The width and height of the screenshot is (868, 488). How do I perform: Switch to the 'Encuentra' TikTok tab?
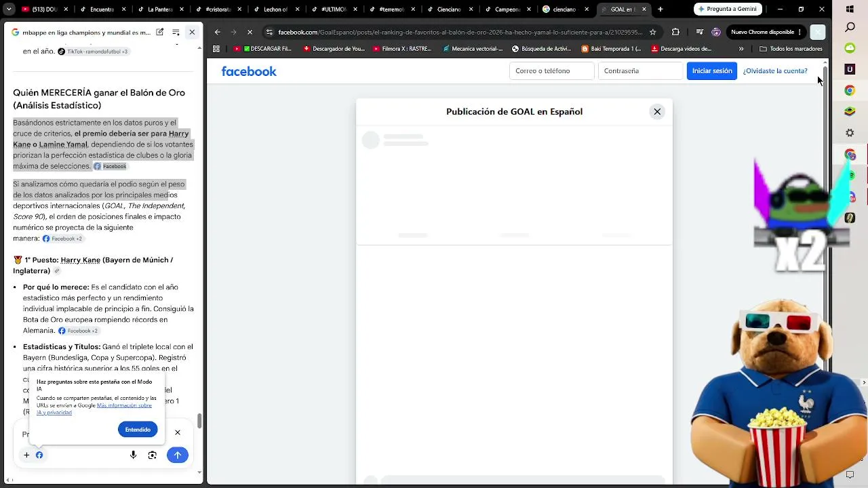point(102,9)
